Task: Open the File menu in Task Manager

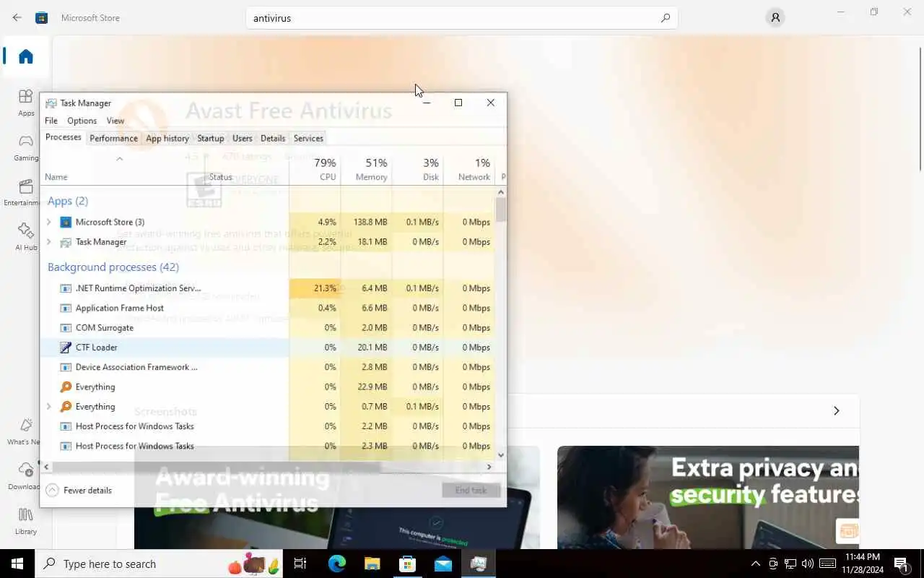Action: coord(51,121)
